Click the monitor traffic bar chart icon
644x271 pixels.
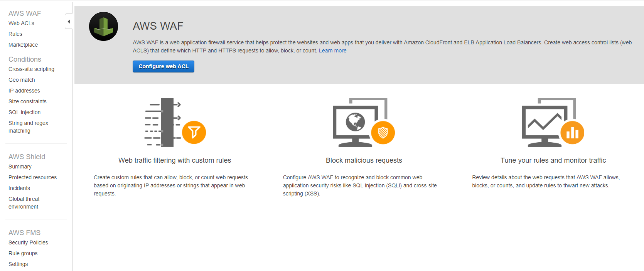572,133
